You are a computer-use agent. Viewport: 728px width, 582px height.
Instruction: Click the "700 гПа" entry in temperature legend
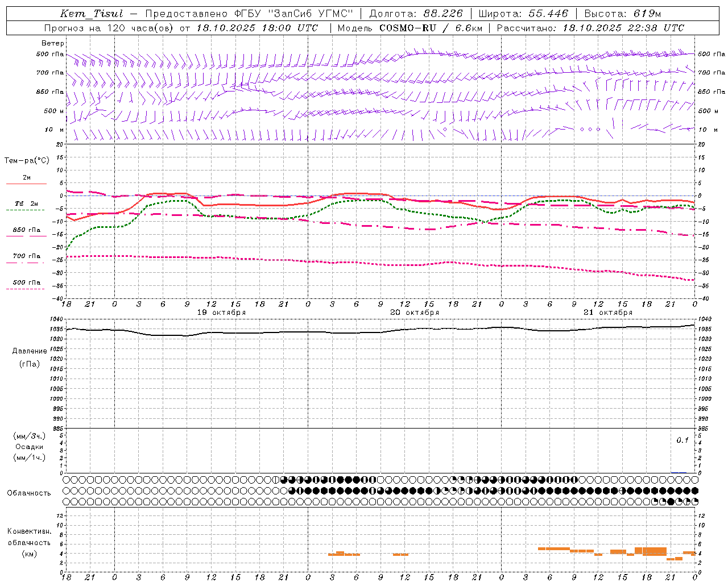click(27, 256)
